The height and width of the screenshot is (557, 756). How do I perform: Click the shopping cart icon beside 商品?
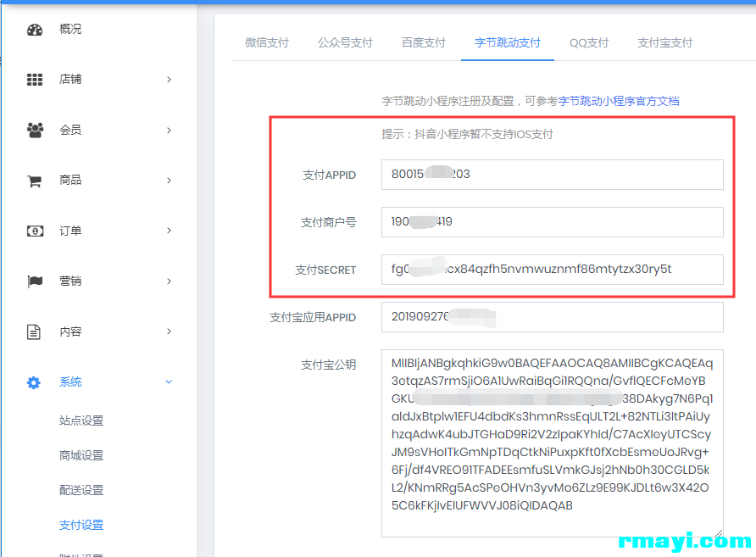pyautogui.click(x=34, y=181)
